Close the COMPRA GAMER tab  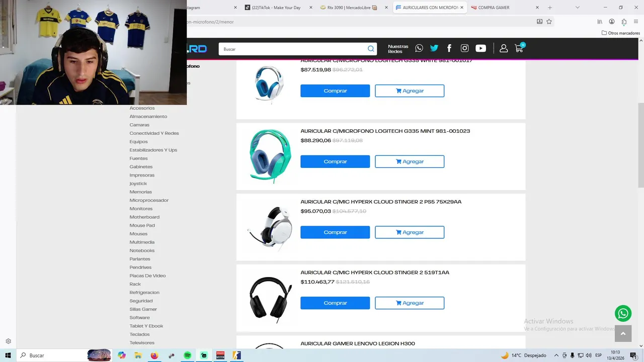537,8
